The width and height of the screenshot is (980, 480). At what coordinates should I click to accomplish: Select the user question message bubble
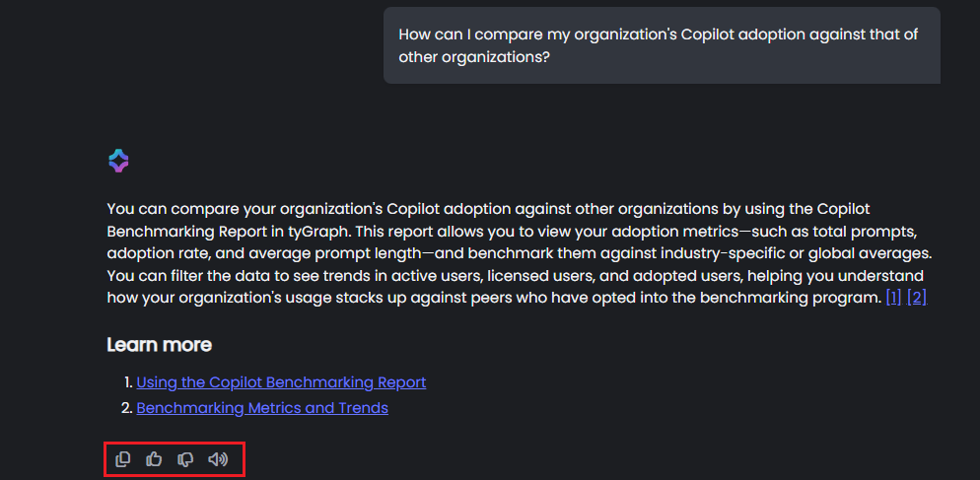tap(662, 46)
